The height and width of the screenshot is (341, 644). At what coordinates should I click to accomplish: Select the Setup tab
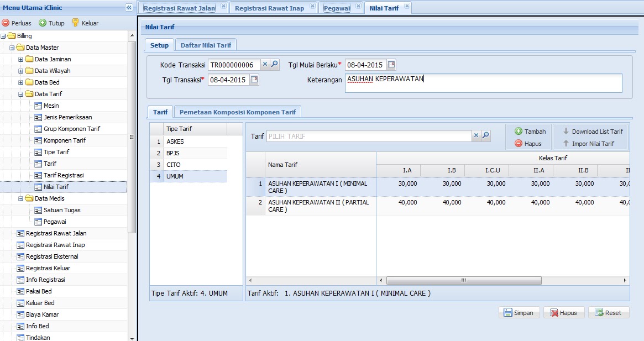pyautogui.click(x=159, y=45)
